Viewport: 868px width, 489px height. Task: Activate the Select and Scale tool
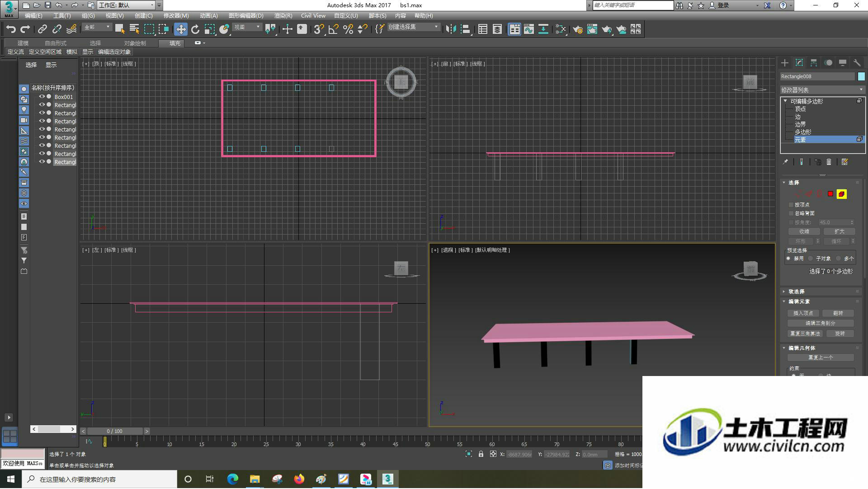click(210, 29)
